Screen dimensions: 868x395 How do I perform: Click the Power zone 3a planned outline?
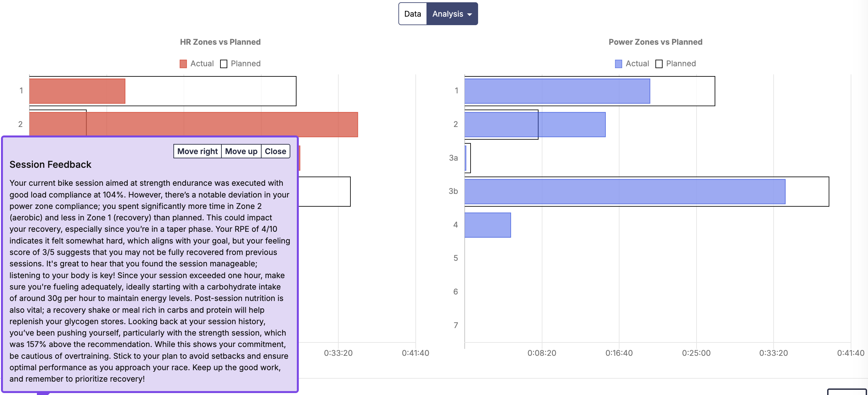469,158
